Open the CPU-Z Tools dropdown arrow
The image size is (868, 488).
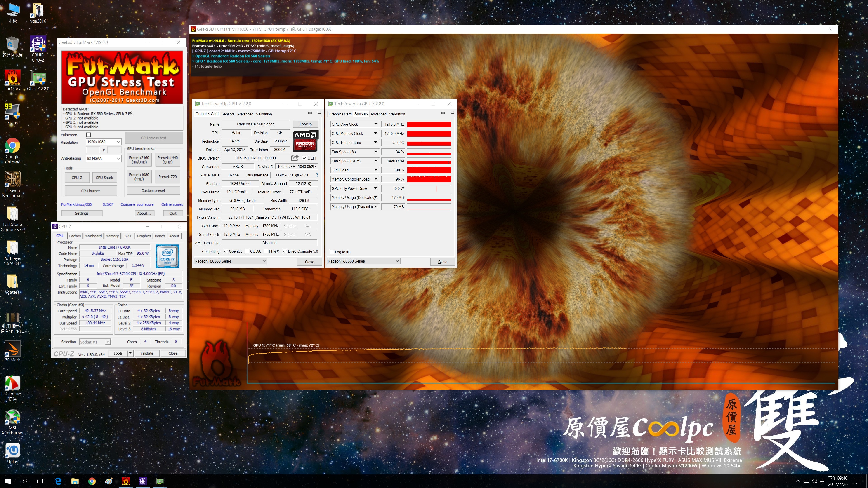130,353
